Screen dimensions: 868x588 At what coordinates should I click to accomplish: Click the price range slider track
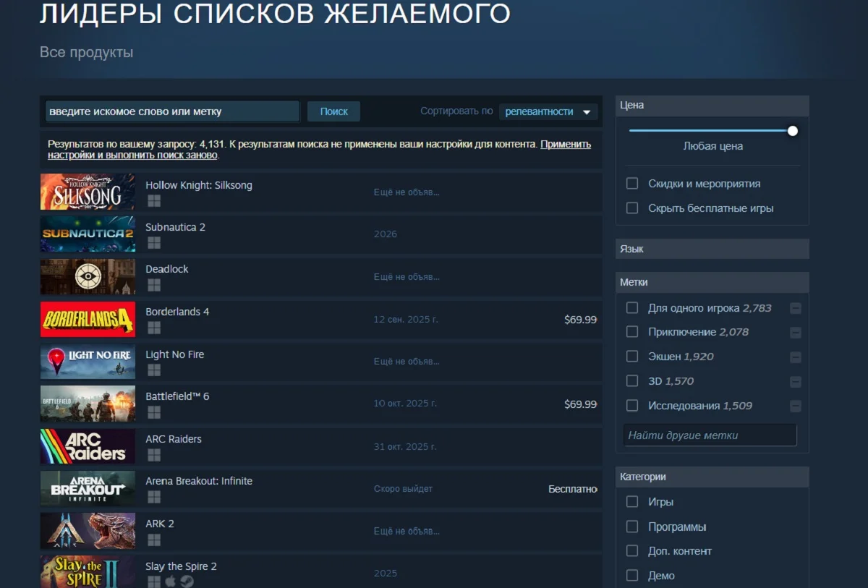710,131
